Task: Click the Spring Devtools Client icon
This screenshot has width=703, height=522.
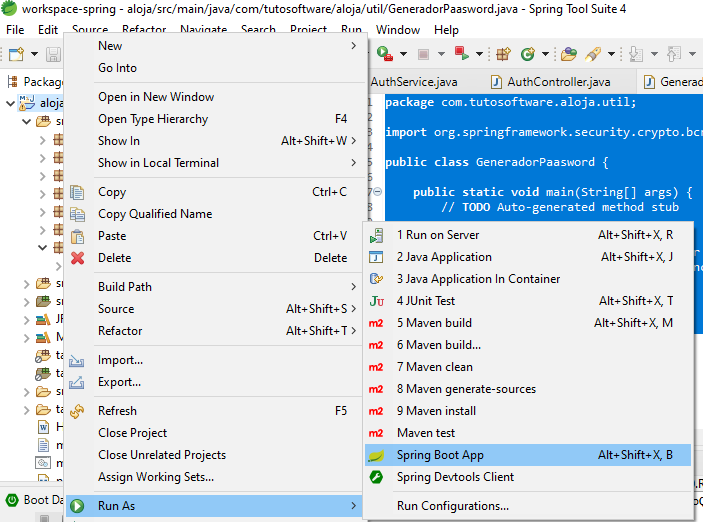Action: coord(376,477)
